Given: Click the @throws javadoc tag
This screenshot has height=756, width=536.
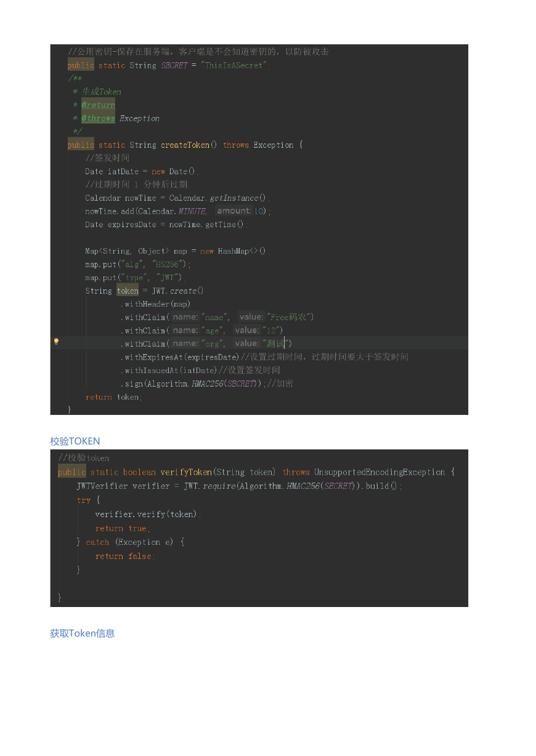Looking at the screenshot, I should (98, 118).
